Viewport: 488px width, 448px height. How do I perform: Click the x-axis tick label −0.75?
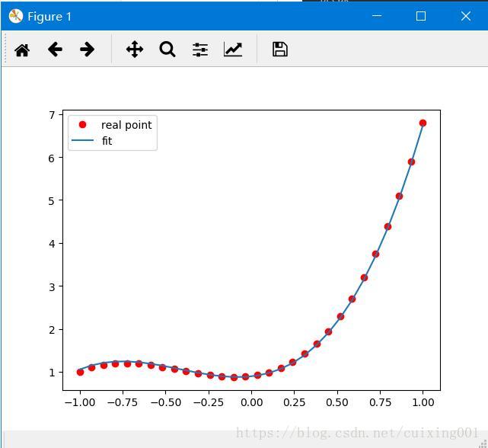click(x=123, y=402)
